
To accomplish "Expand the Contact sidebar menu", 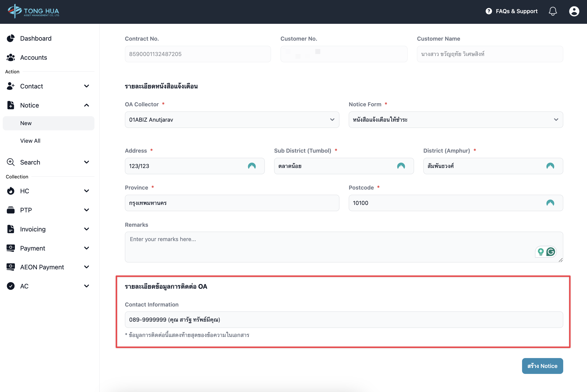I will (x=48, y=86).
